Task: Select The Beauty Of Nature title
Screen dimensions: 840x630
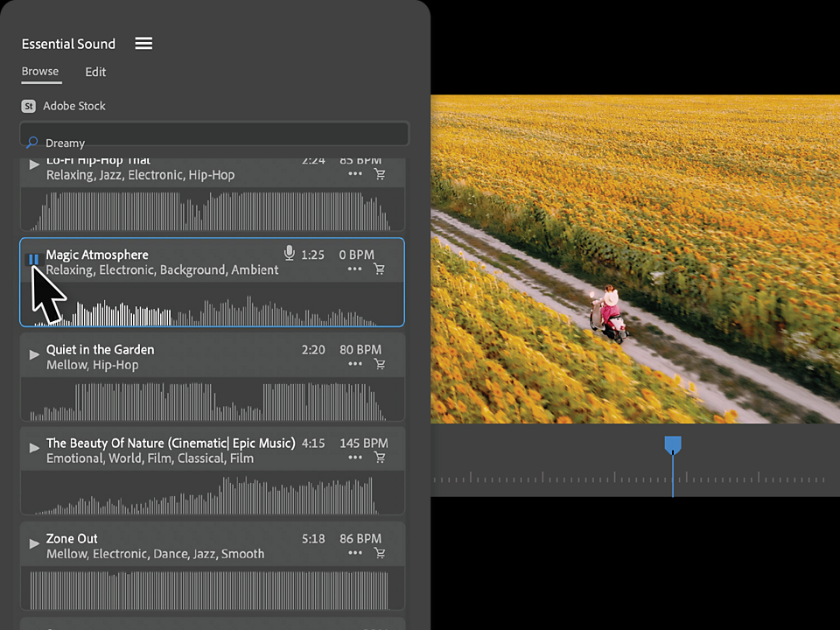Action: tap(171, 443)
